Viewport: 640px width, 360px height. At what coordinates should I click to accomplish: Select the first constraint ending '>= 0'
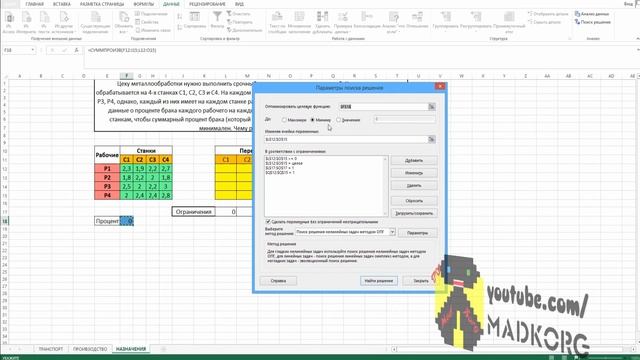281,158
